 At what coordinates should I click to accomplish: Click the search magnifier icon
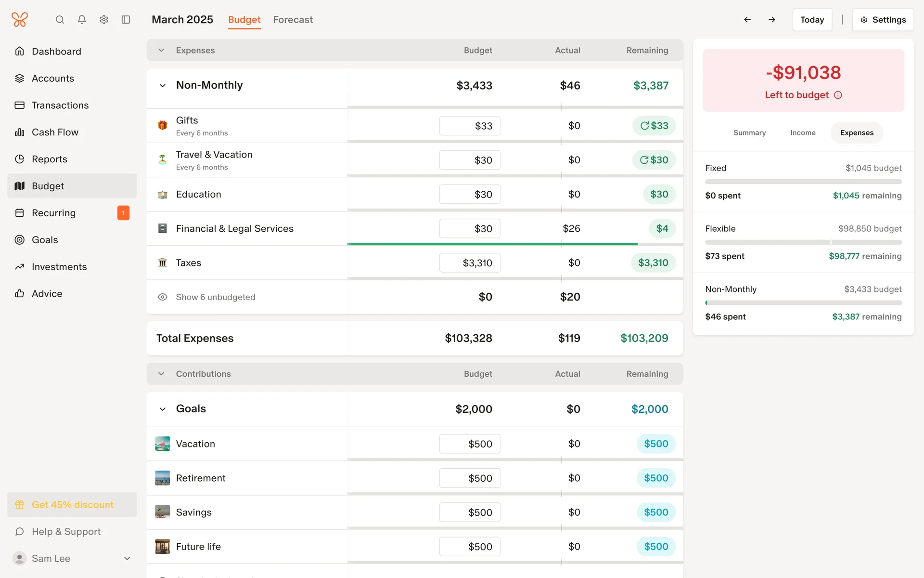click(60, 20)
